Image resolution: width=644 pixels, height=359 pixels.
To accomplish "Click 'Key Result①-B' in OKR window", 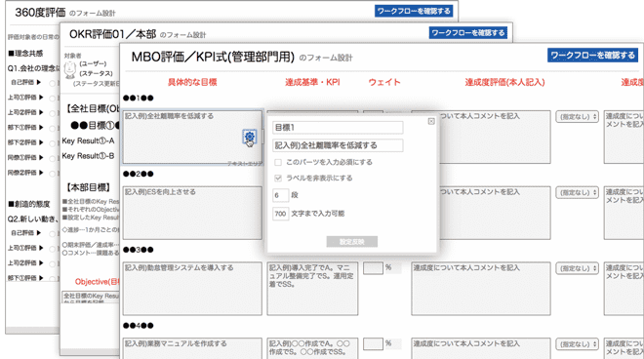I will click(x=88, y=156).
